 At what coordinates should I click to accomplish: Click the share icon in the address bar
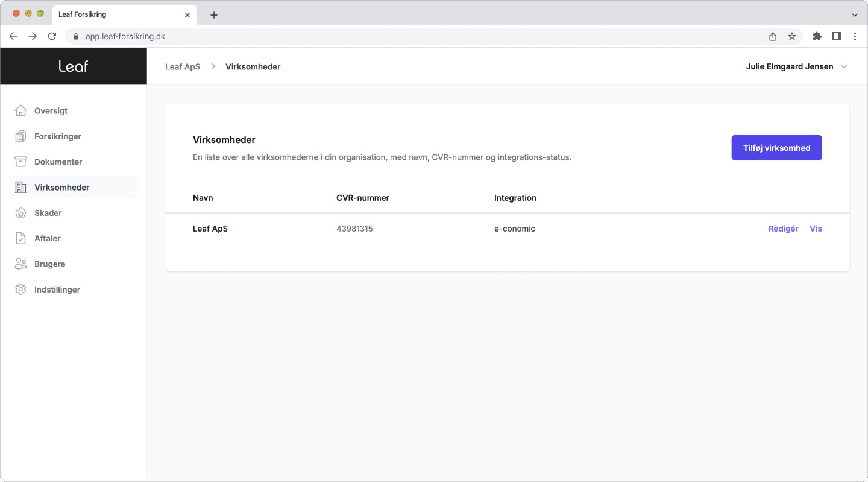pos(773,36)
